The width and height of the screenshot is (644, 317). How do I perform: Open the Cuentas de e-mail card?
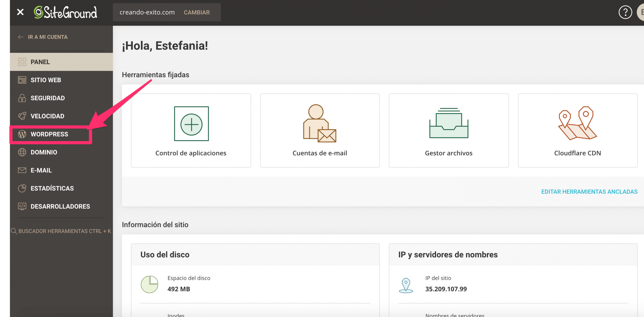[320, 131]
